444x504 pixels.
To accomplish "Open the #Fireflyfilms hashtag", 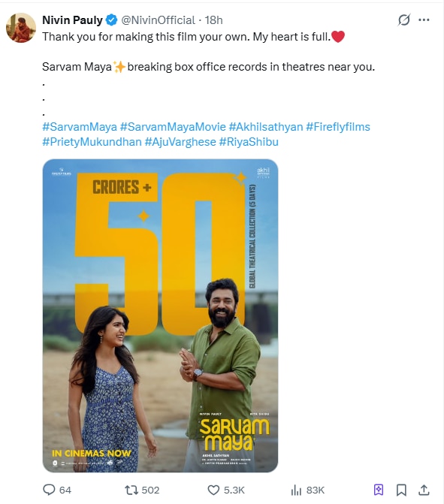I will 338,127.
